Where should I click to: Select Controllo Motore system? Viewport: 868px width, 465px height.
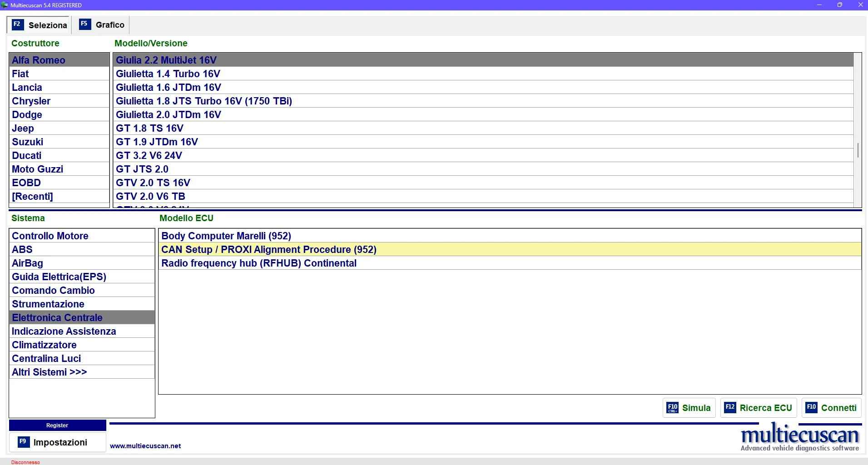[x=82, y=236]
